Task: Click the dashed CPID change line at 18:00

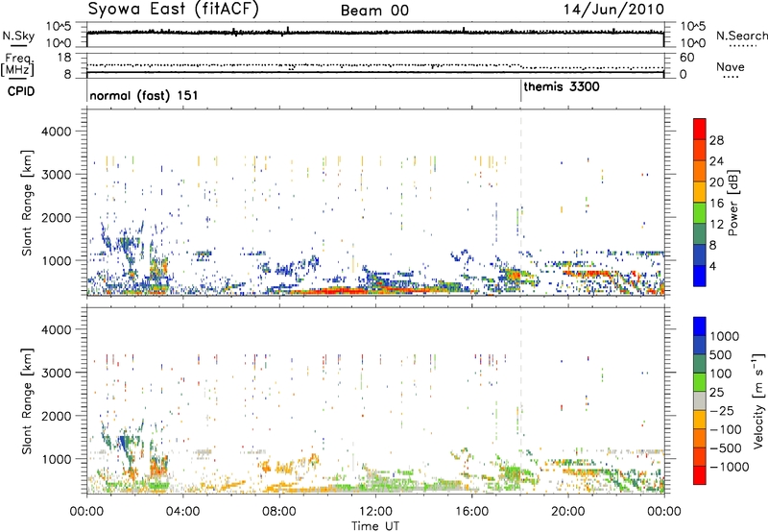Action: coord(520,201)
